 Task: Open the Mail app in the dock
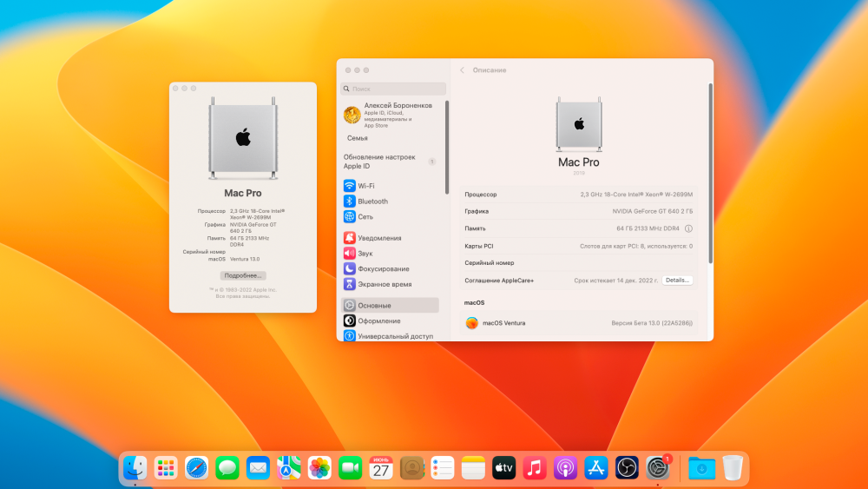click(x=258, y=468)
